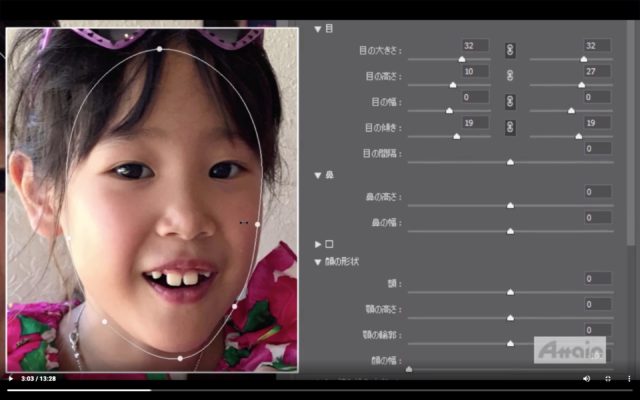Image resolution: width=640 pixels, height=400 pixels.
Task: Click the 顎の高さ value field
Action: pos(598,304)
